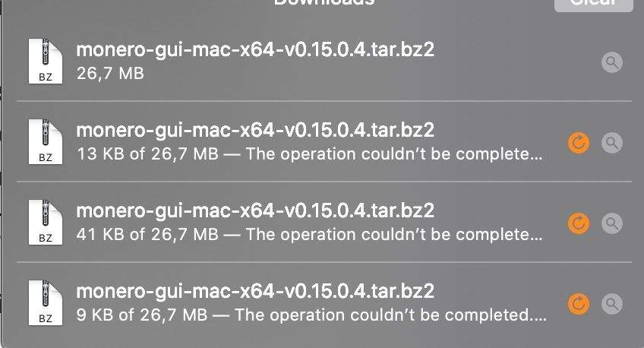Clear the downloads list
Image resolution: width=644 pixels, height=348 pixels.
coord(593,3)
